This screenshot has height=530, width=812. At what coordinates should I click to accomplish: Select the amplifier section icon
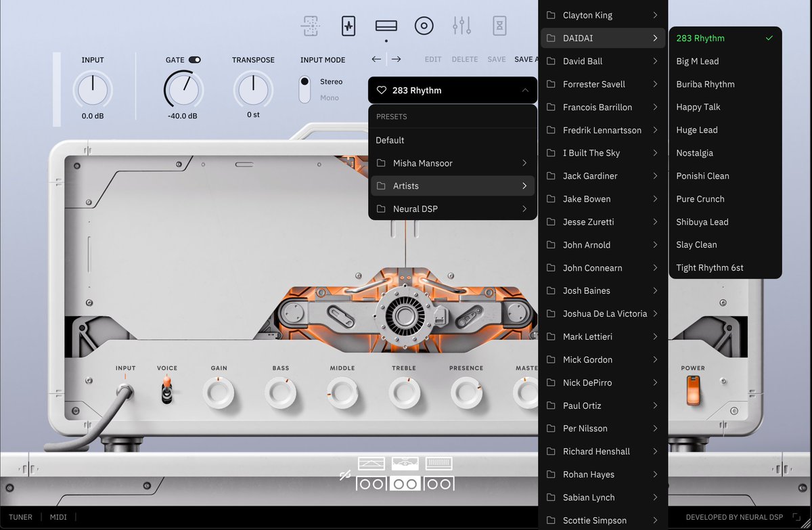[386, 26]
